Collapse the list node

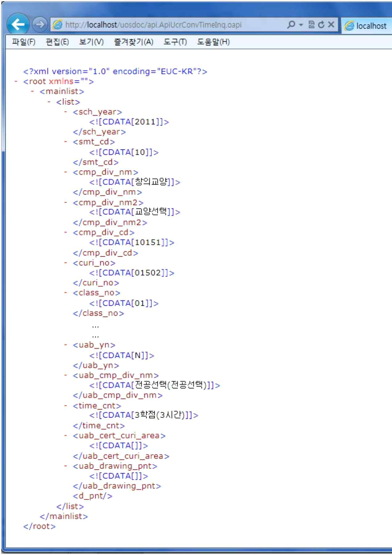[49, 101]
